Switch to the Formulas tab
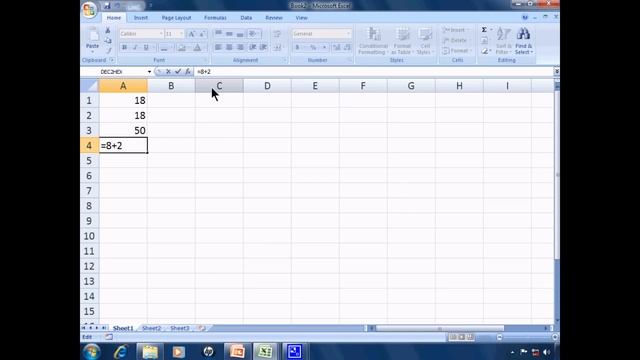The image size is (640, 360). (x=215, y=18)
